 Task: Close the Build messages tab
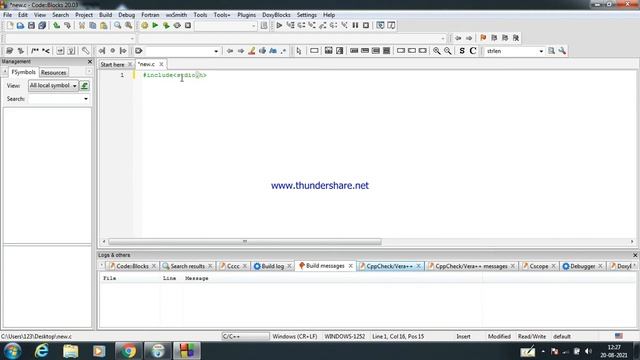350,266
